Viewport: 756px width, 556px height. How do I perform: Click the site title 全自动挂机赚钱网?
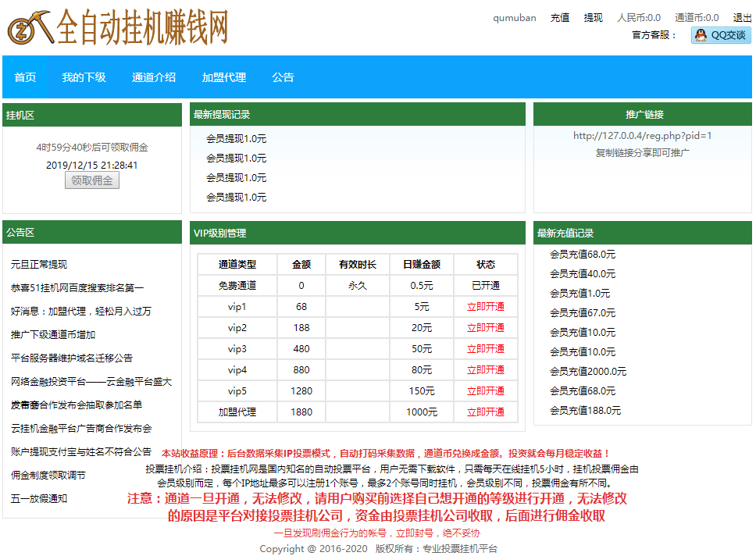(x=142, y=28)
